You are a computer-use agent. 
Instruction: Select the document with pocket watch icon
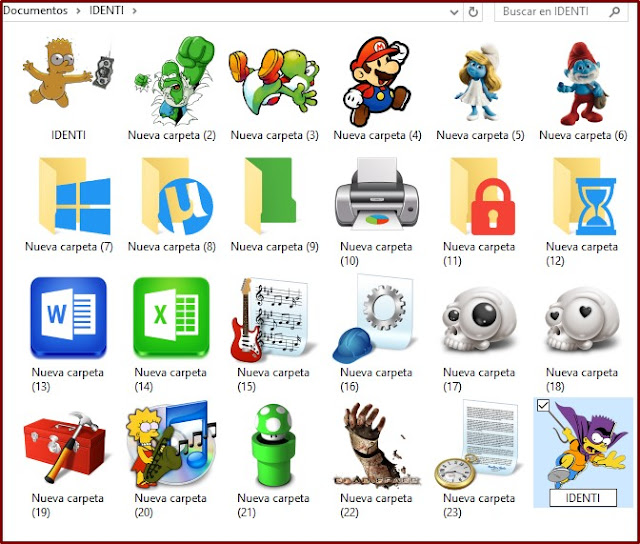click(477, 445)
